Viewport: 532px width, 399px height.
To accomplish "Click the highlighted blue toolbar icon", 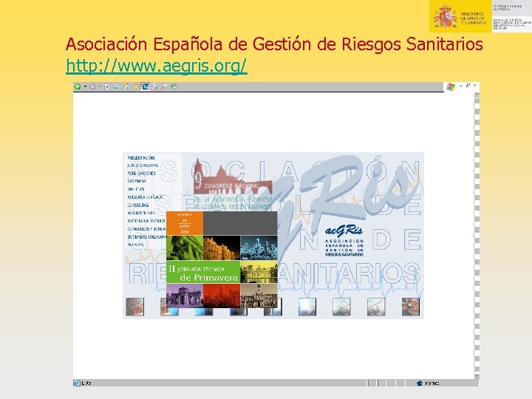I will [146, 86].
